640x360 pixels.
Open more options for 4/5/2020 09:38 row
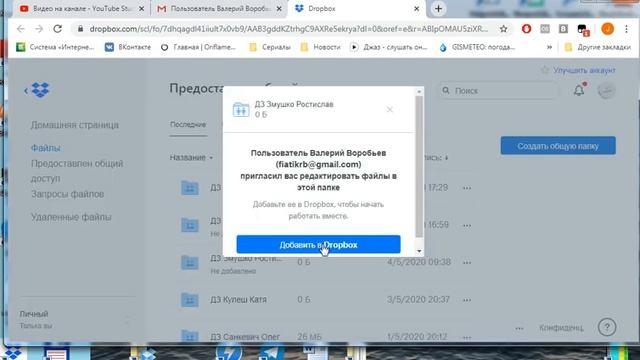467,262
